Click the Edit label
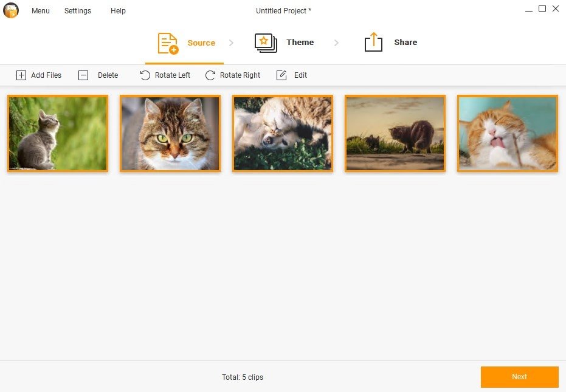This screenshot has height=392, width=566. pos(300,75)
